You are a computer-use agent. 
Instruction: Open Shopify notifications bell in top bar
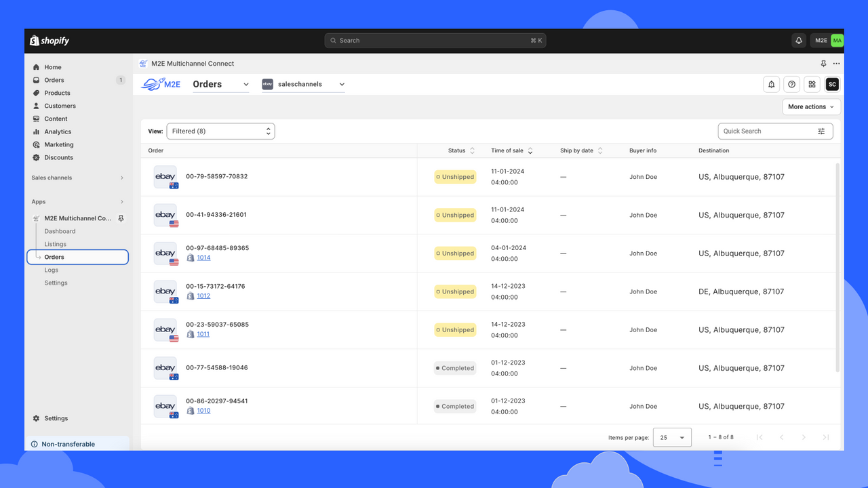[x=798, y=40]
